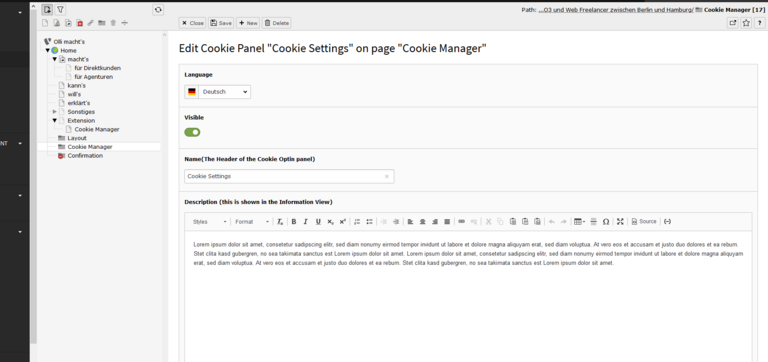Select 'will's' page in tree
This screenshot has width=768, height=362.
click(74, 95)
